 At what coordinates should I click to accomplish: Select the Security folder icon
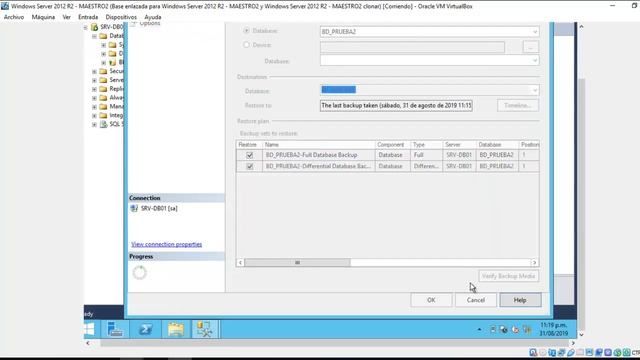point(103,71)
